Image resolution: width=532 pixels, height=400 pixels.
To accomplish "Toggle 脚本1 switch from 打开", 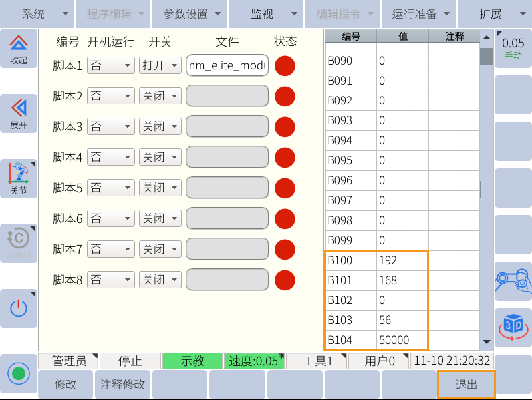I will click(x=160, y=65).
